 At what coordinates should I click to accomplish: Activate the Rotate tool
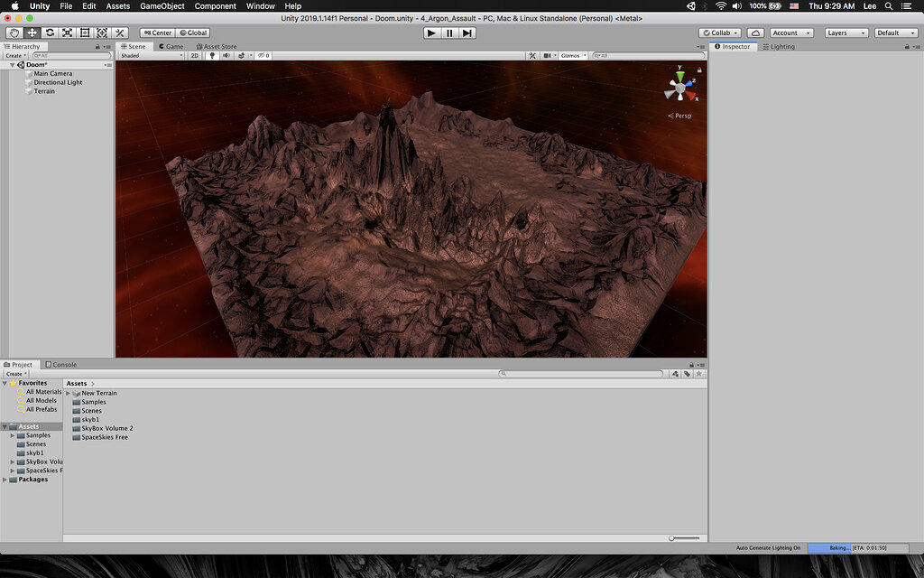tap(50, 32)
